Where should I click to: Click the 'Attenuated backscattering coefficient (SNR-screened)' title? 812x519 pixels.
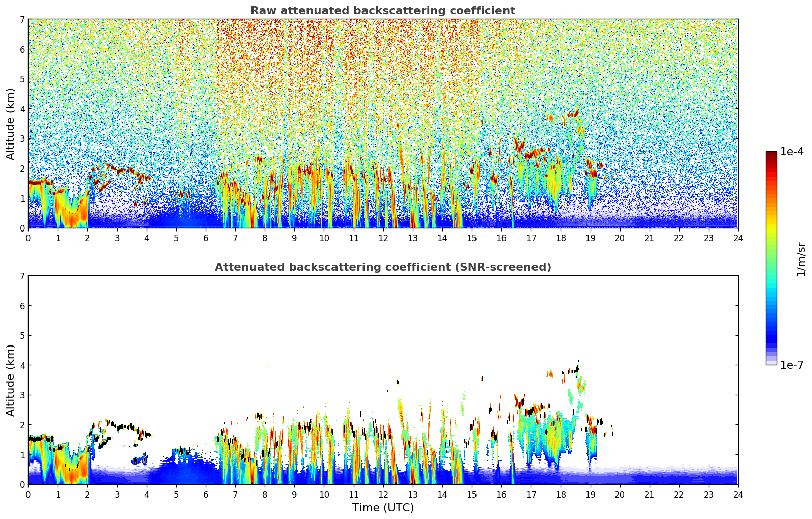383,267
